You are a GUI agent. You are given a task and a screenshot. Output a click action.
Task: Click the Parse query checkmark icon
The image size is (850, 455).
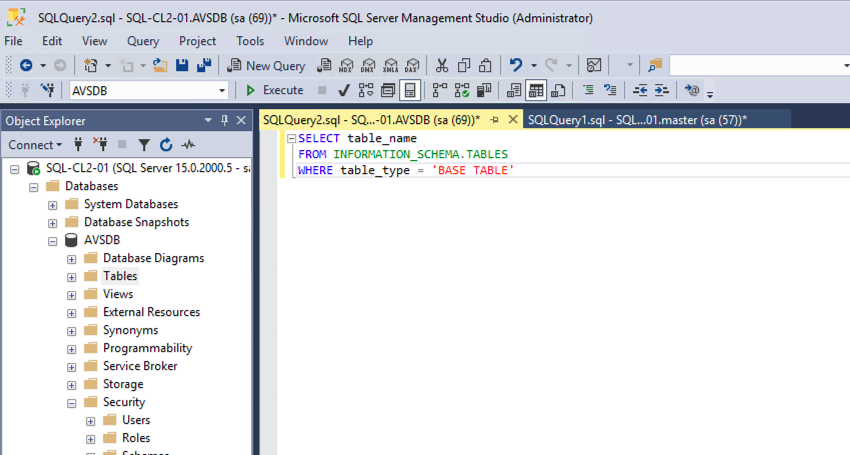(x=343, y=90)
